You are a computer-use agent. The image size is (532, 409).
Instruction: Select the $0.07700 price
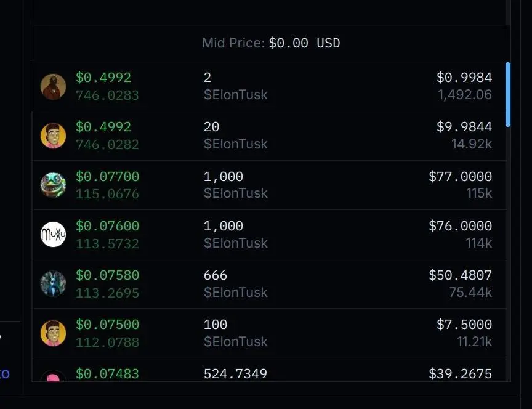tap(107, 177)
